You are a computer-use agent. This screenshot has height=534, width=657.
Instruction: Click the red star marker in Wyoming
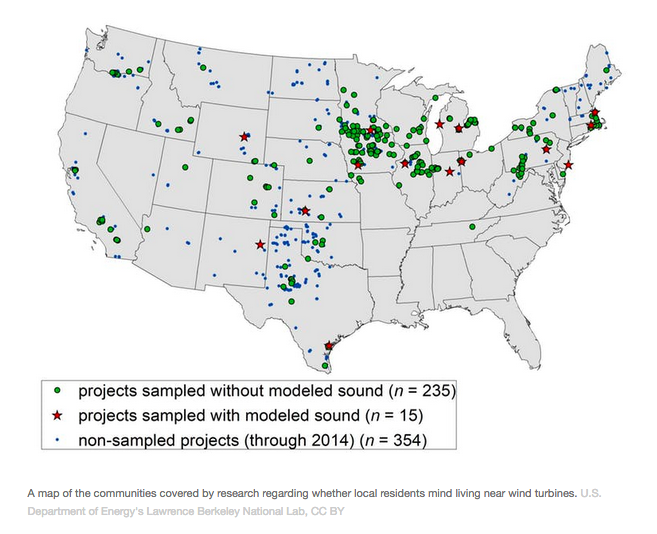click(x=244, y=137)
